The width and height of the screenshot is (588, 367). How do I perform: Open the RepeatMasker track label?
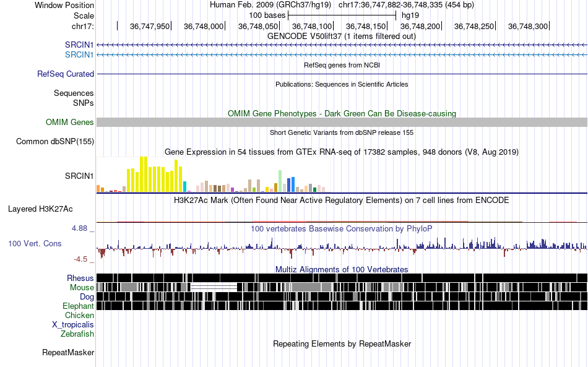coord(68,352)
